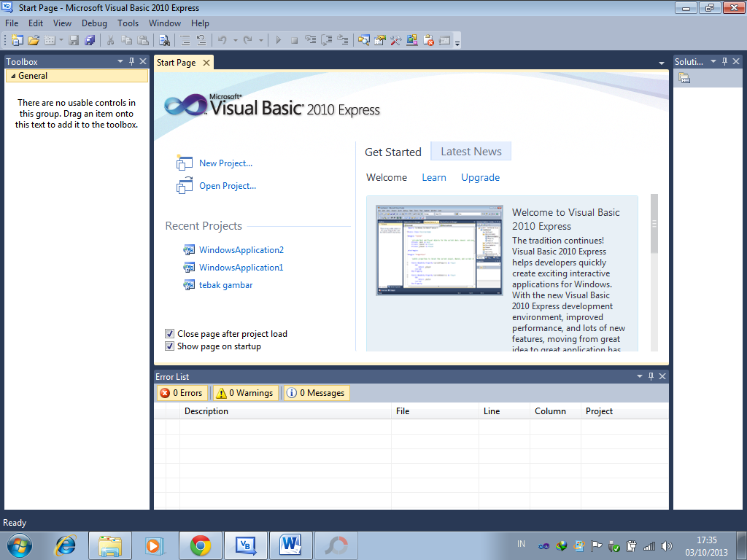The height and width of the screenshot is (560, 747).
Task: Open the Window menu
Action: pos(165,23)
